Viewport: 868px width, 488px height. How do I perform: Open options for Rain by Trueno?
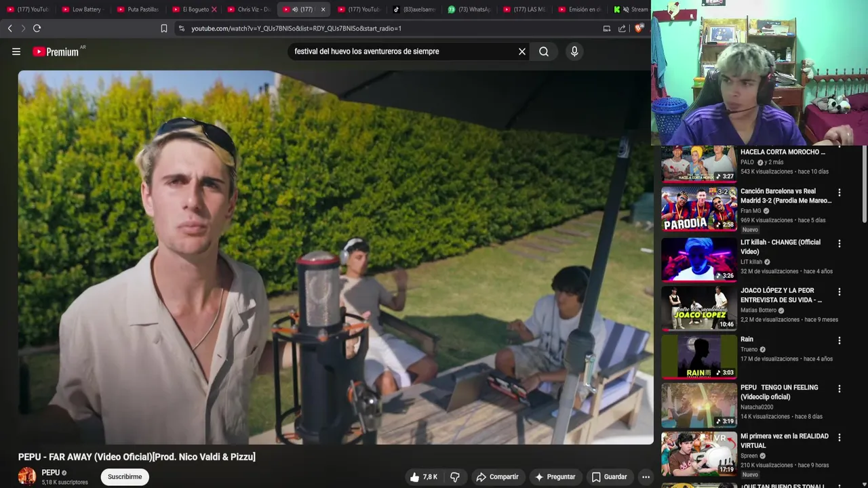tap(840, 340)
